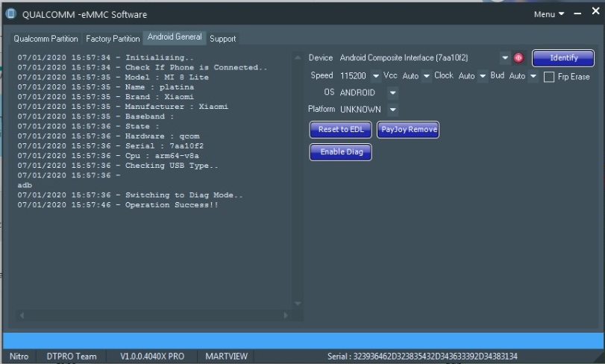This screenshot has width=605, height=364.
Task: Click the 'Operation Success!!' log line
Action: coord(118,205)
